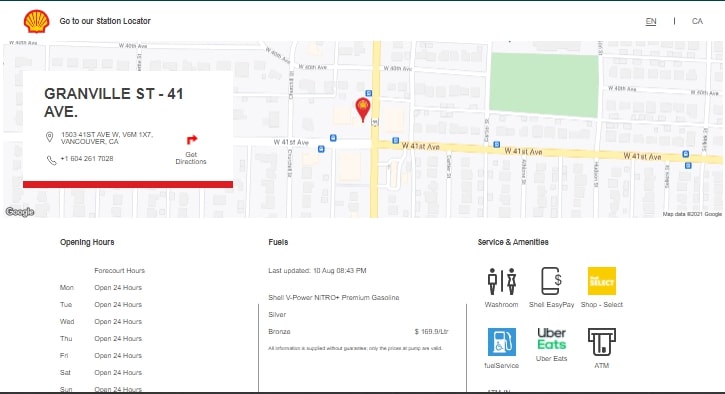Viewport: 725px width, 394px height.
Task: Click the phone icon beside number
Action: [51, 160]
